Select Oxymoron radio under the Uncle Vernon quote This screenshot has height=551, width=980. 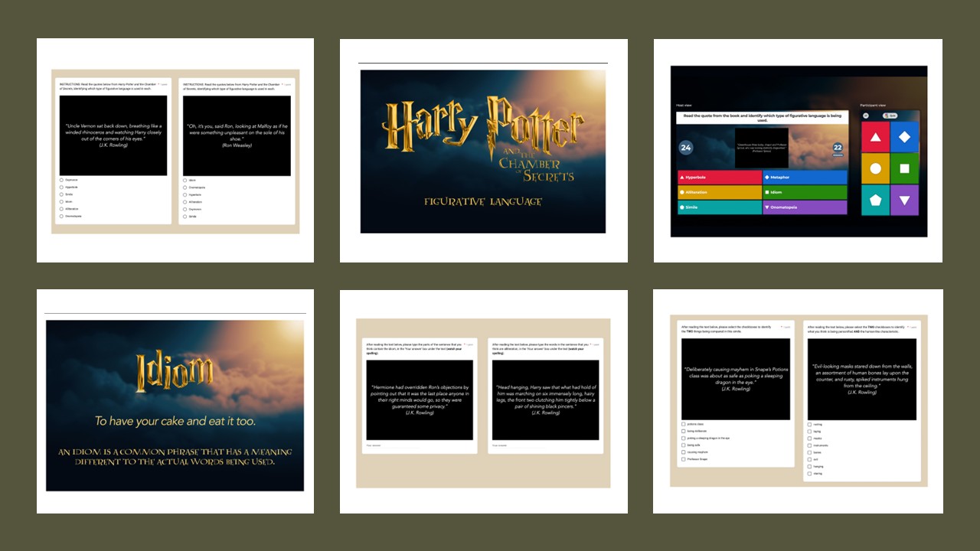pyautogui.click(x=61, y=180)
